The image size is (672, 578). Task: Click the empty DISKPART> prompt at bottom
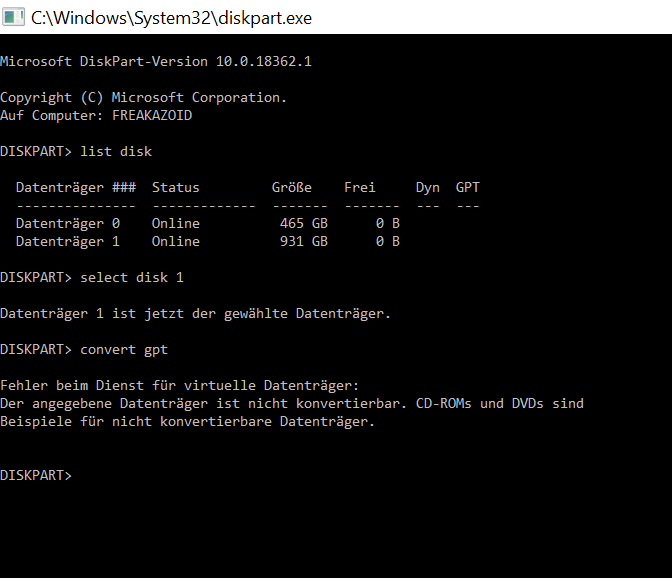tap(36, 475)
